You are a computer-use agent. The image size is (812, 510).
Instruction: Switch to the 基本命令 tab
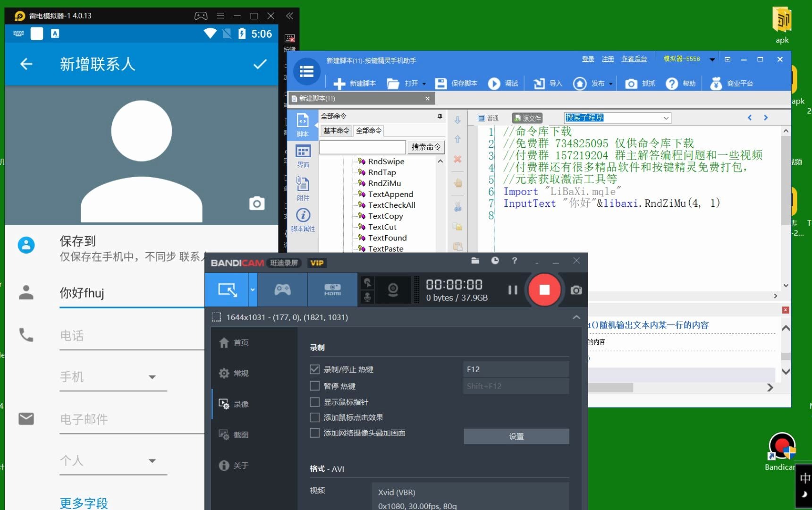[336, 130]
